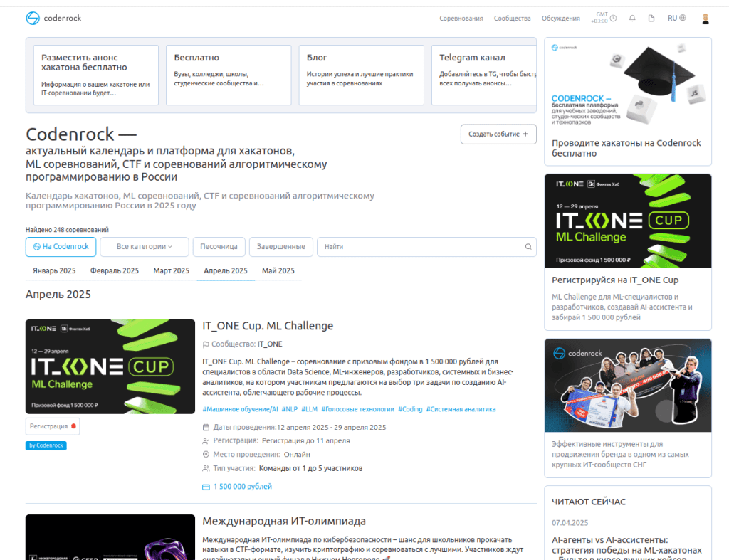The image size is (729, 560).
Task: Click the Codenrock logo in the header
Action: pos(53,18)
